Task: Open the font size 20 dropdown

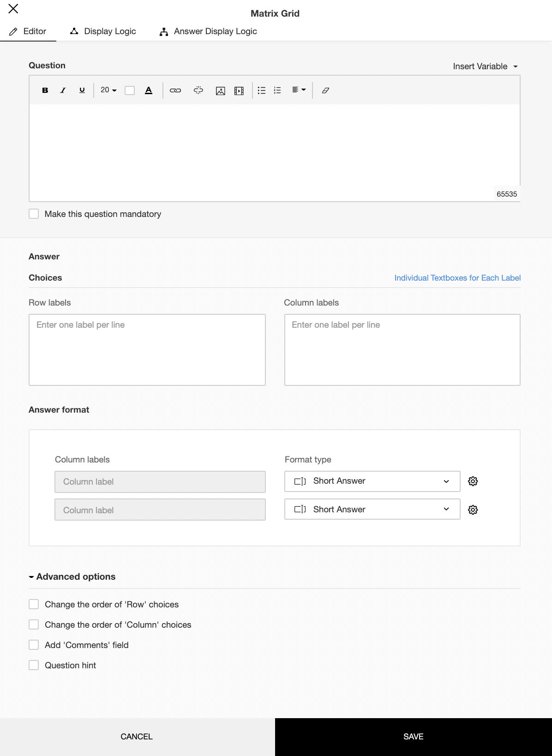Action: pos(108,90)
